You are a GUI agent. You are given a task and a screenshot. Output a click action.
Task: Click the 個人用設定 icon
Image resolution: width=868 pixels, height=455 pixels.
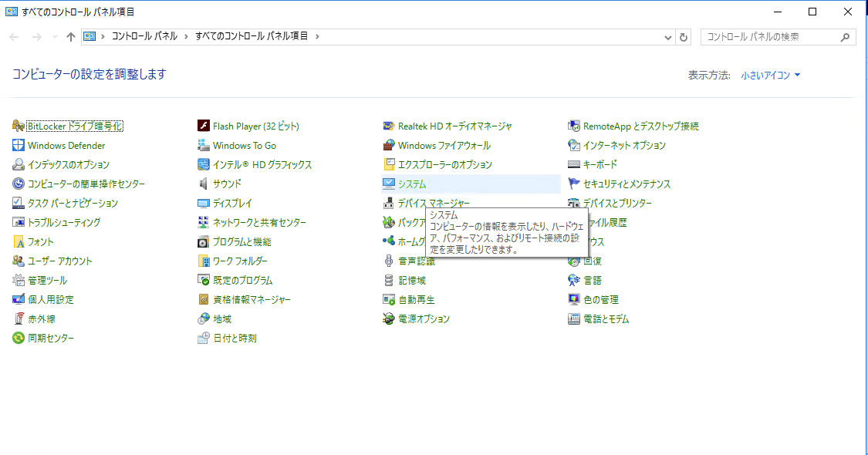point(19,299)
